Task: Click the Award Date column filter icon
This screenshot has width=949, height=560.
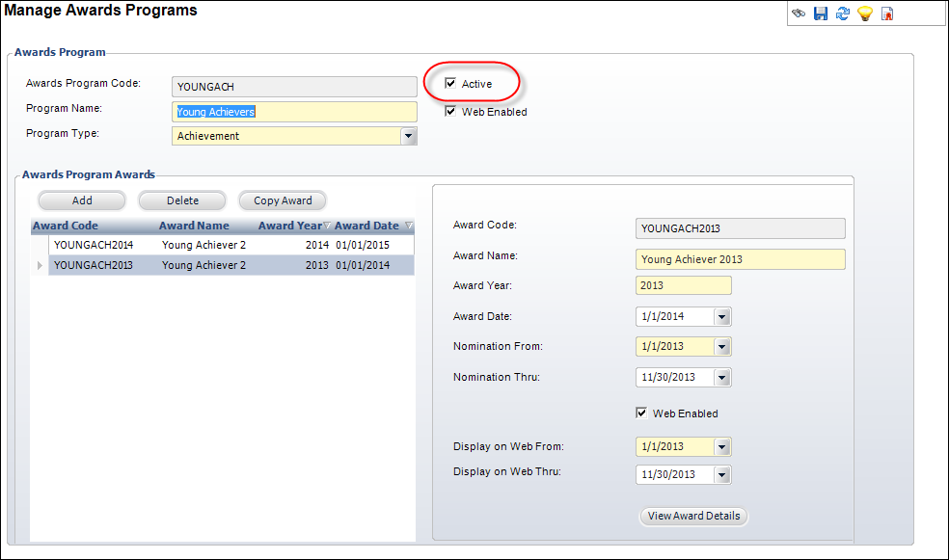Action: click(x=409, y=226)
